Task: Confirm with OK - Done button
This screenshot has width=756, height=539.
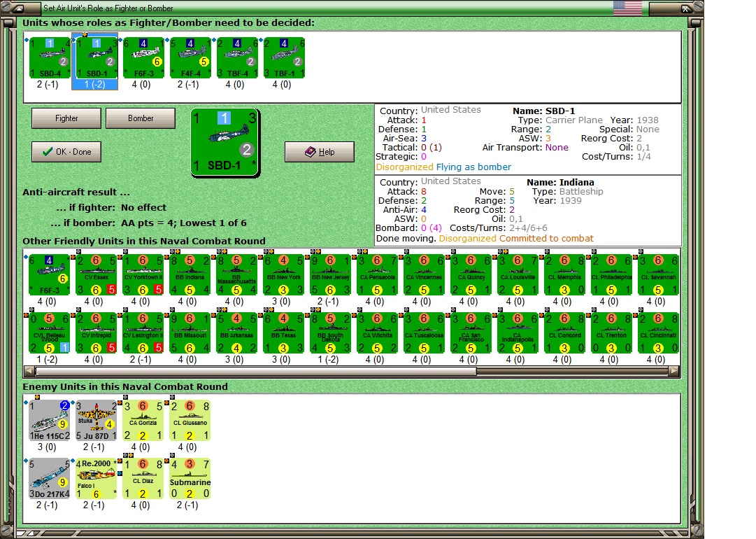Action: click(66, 152)
